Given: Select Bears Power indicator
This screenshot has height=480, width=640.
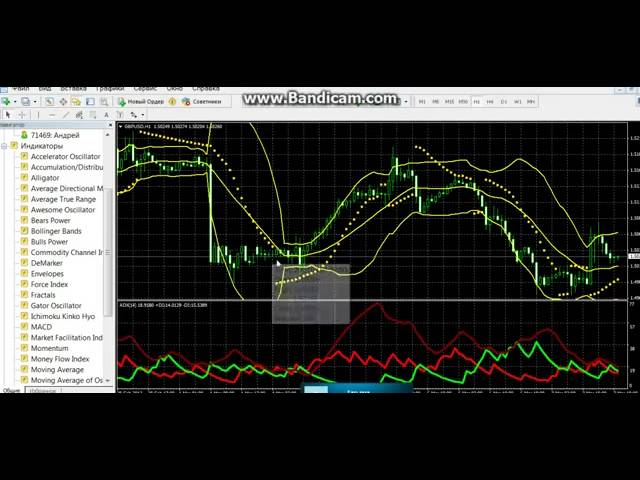Looking at the screenshot, I should [x=51, y=220].
